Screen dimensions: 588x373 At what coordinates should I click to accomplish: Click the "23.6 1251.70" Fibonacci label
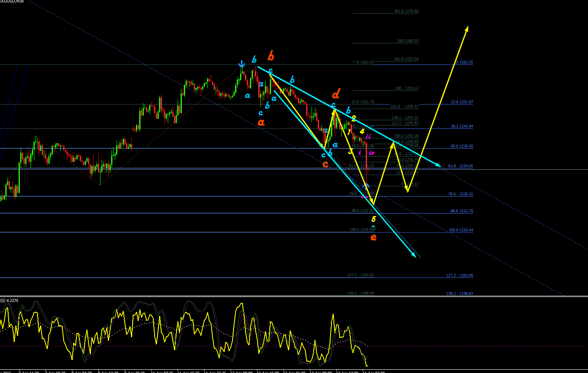tap(363, 102)
